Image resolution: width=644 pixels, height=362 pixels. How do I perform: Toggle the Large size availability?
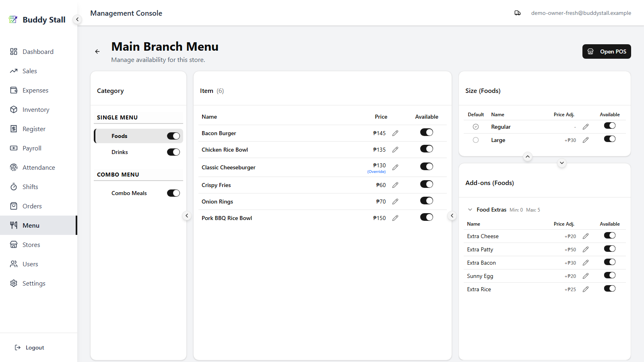610,139
